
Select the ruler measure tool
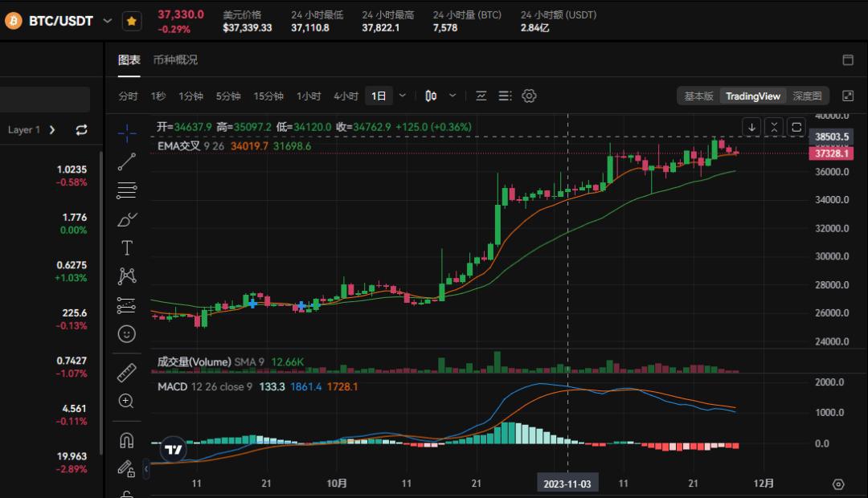(x=126, y=373)
